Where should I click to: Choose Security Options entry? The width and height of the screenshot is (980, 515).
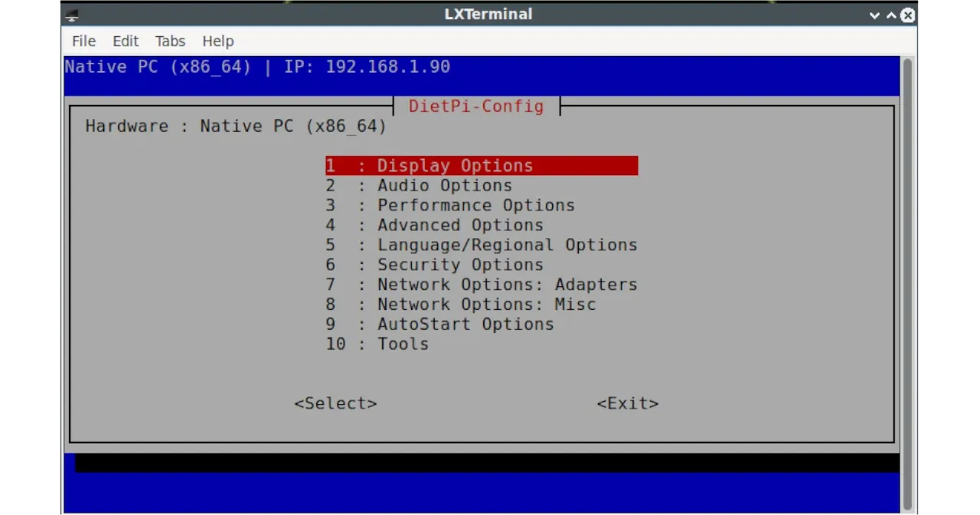point(459,266)
